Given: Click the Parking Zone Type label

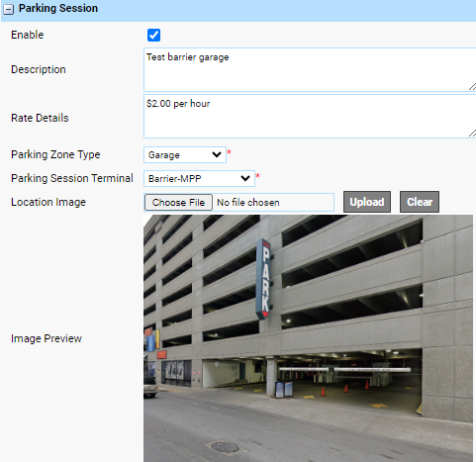Looking at the screenshot, I should (x=55, y=154).
